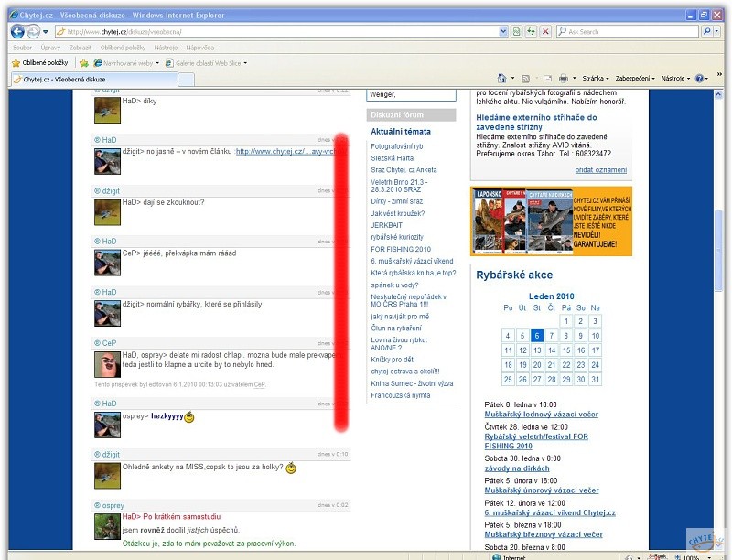
Task: Open the FOR FISHING 2010 topic
Action: click(x=401, y=249)
